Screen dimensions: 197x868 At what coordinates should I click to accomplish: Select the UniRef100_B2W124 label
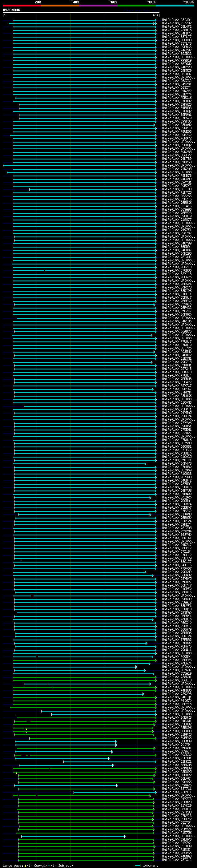(x=176, y=521)
